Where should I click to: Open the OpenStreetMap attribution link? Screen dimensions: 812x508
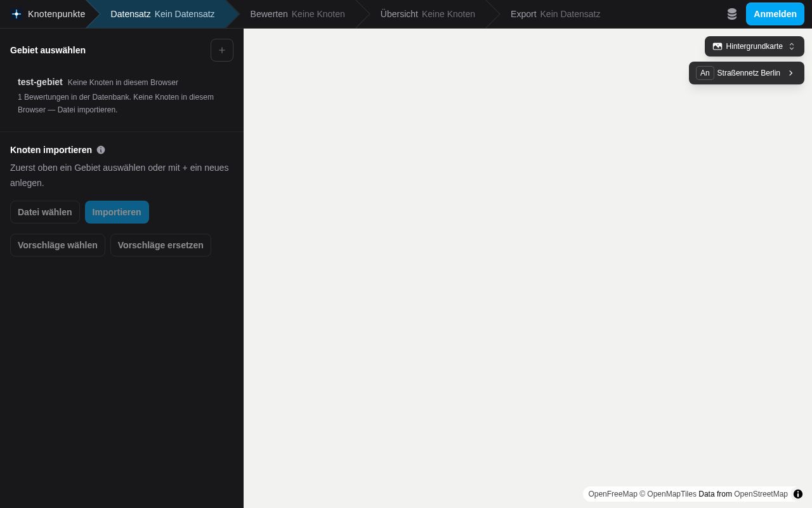click(x=761, y=494)
